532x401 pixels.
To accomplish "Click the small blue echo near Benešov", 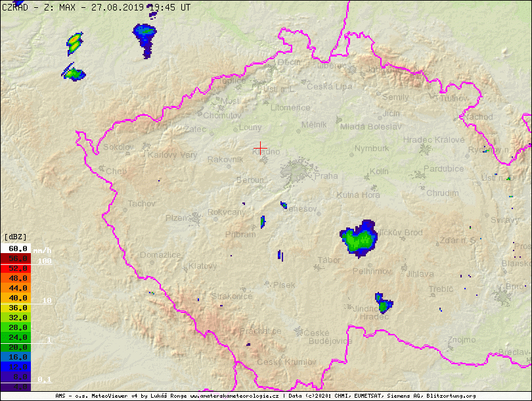I will click(284, 205).
